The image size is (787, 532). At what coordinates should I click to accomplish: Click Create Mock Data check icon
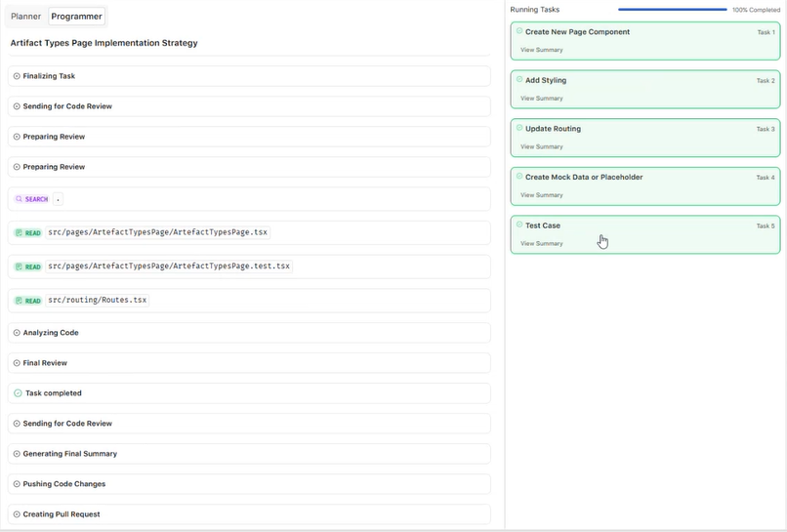[x=519, y=176]
